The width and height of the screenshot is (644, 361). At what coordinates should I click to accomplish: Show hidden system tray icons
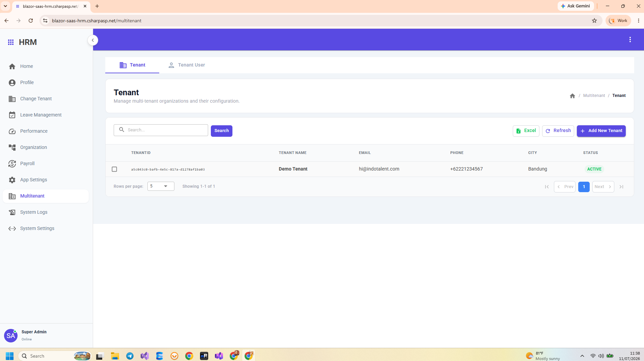pyautogui.click(x=582, y=356)
